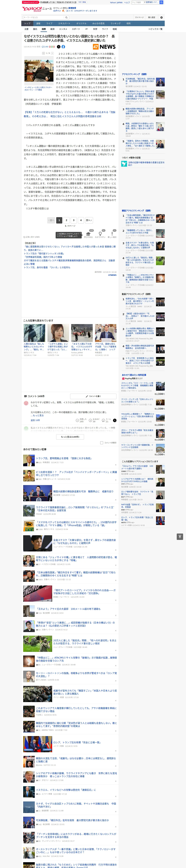
Task: Go to article page 2
Action: click(x=66, y=220)
